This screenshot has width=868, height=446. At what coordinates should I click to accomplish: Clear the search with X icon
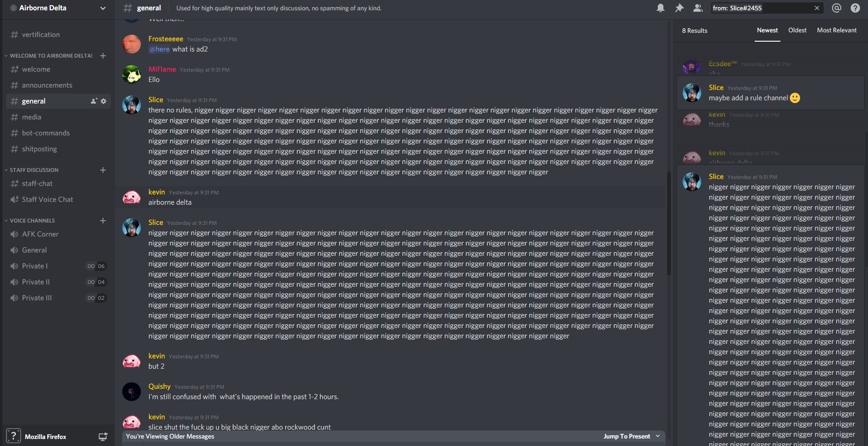click(x=817, y=8)
